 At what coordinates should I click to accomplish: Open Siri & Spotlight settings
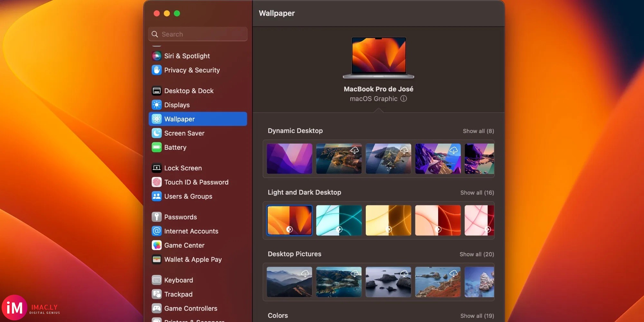point(187,56)
